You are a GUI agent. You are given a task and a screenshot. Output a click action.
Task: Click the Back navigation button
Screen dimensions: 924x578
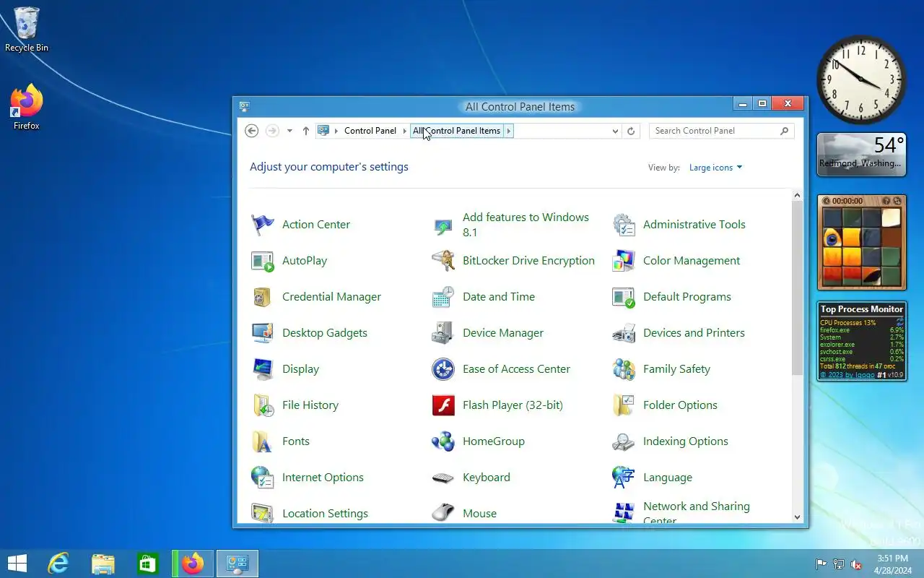[251, 131]
